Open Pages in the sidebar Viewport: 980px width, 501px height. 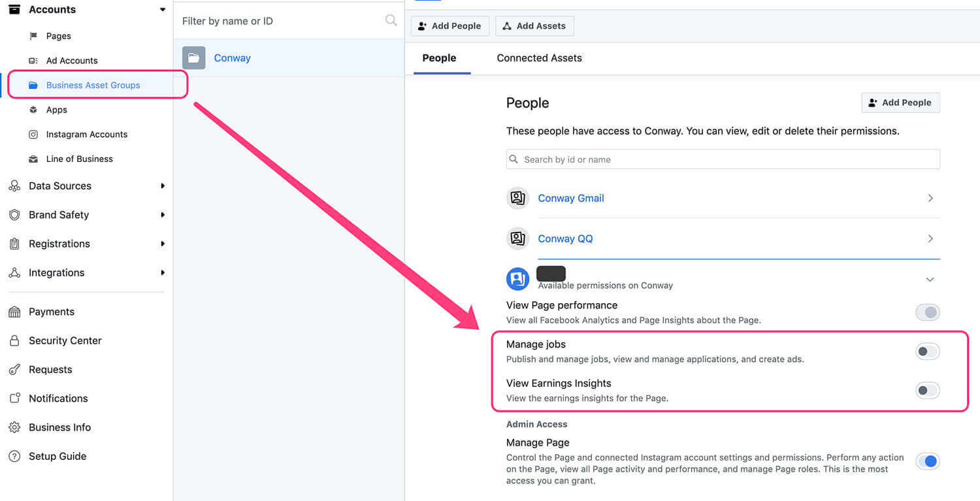[59, 36]
